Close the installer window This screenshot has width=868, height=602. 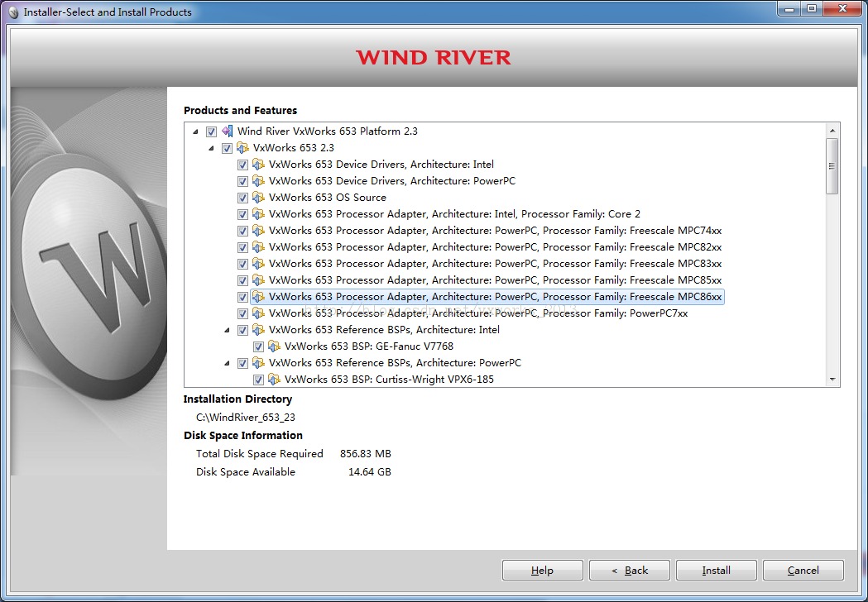click(x=842, y=9)
